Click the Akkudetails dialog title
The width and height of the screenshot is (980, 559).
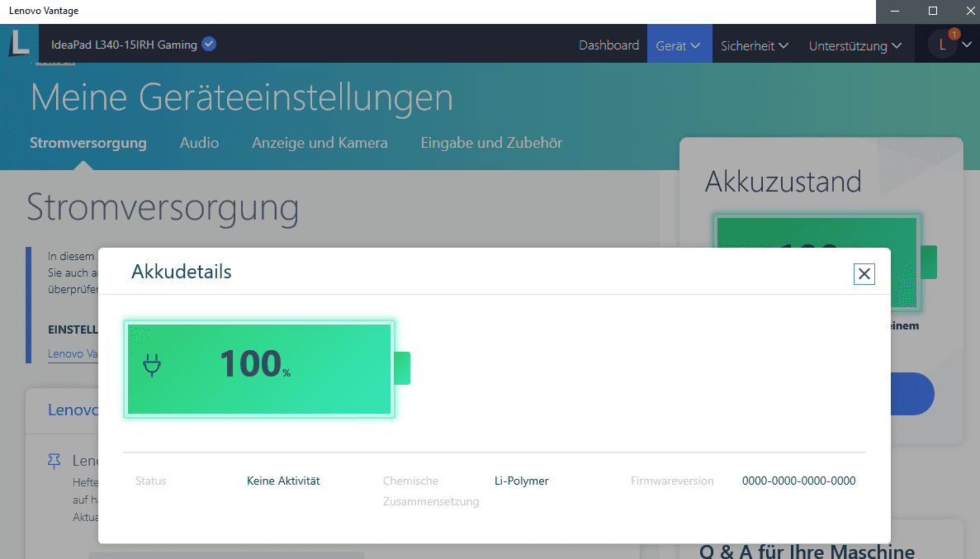(x=182, y=272)
